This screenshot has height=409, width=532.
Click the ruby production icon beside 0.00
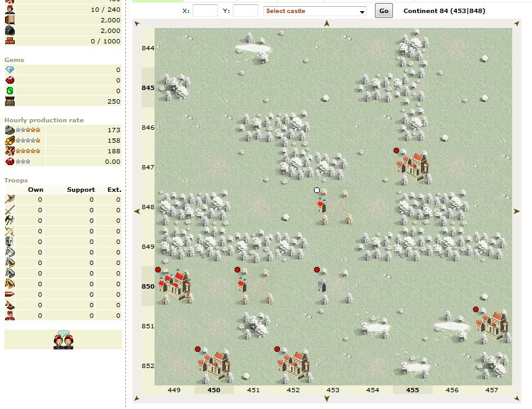[x=9, y=161]
